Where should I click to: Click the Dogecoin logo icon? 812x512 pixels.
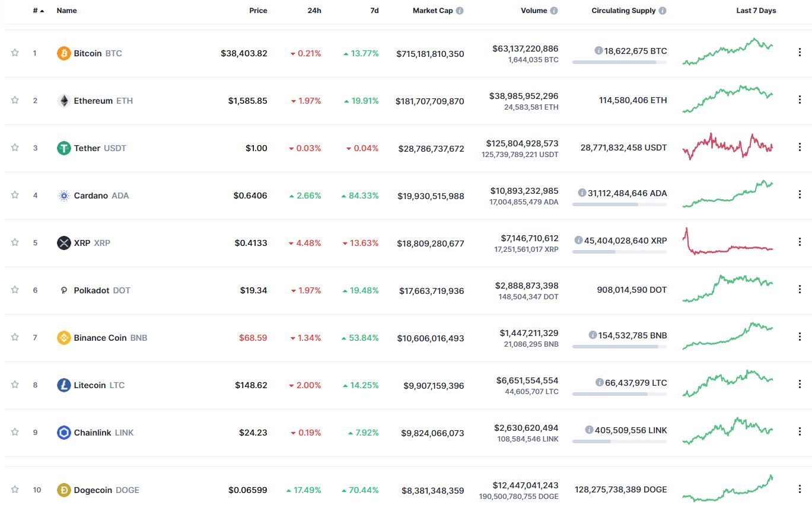[63, 490]
